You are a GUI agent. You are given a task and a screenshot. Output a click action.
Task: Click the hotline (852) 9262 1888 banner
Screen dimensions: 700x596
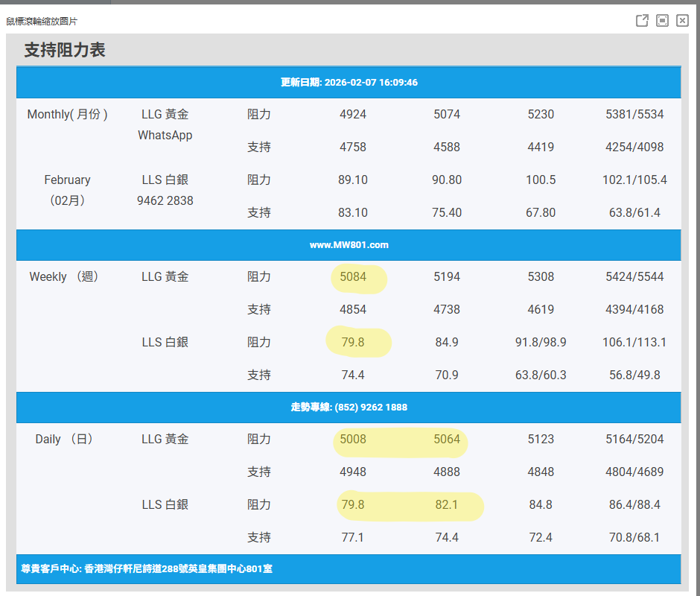[x=349, y=408]
